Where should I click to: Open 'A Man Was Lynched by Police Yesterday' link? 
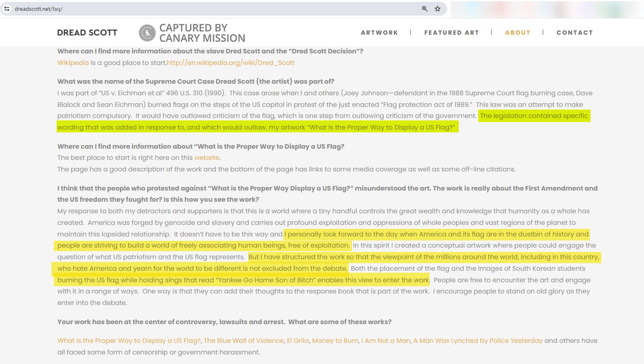pos(478,340)
